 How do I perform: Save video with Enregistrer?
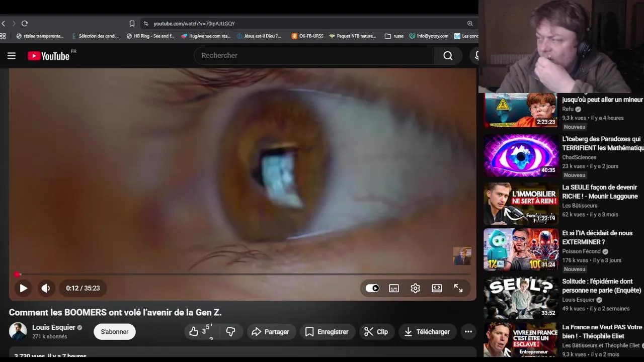click(x=327, y=331)
